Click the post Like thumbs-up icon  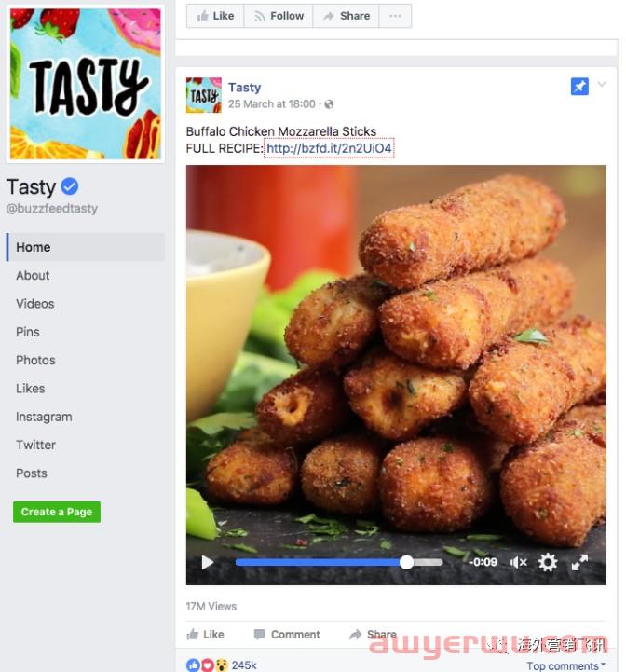(193, 635)
